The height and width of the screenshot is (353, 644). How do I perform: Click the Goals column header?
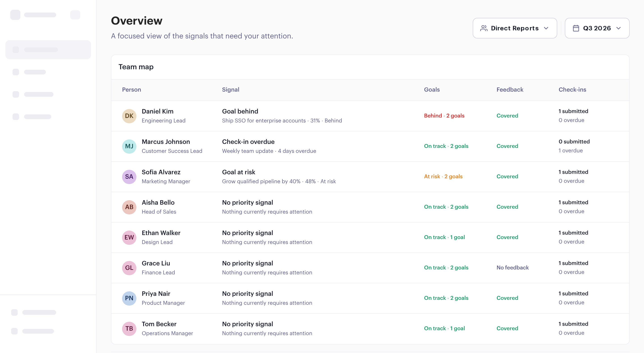point(432,90)
